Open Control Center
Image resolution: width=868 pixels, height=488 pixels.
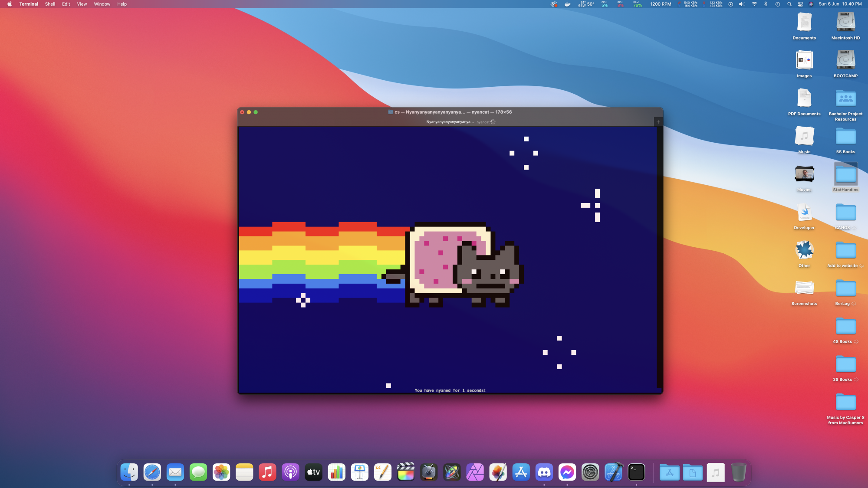tap(800, 4)
